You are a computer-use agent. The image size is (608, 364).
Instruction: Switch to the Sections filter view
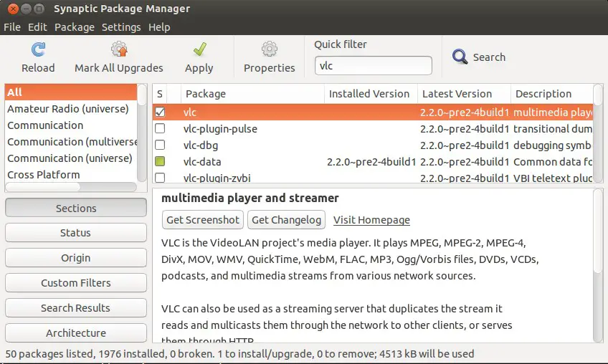pos(76,208)
